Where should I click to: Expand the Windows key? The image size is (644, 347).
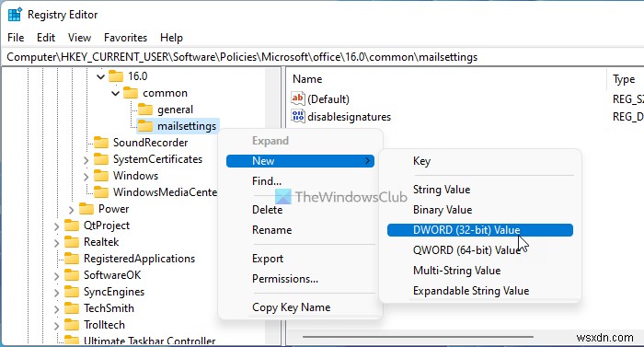86,177
